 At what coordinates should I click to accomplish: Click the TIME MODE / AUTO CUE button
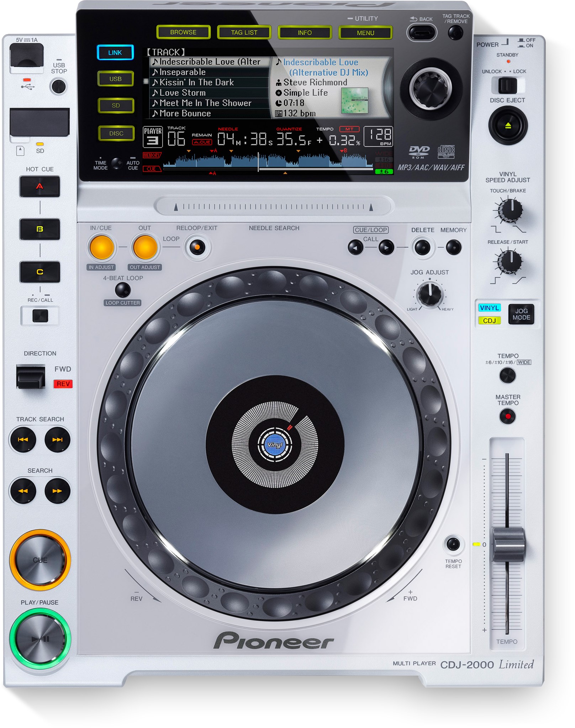point(117,164)
